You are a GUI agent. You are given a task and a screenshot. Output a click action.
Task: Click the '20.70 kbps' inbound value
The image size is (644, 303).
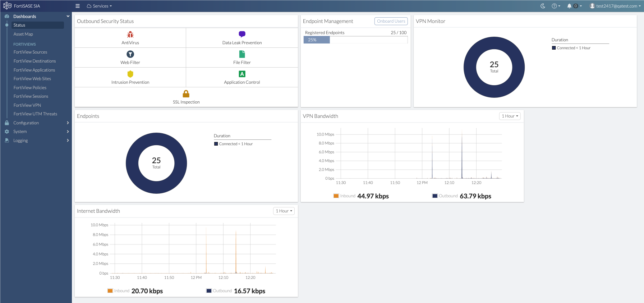point(147,291)
